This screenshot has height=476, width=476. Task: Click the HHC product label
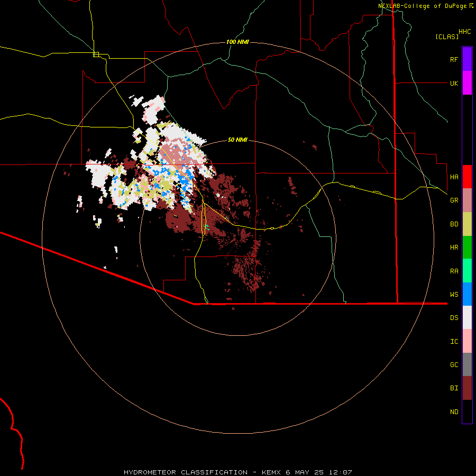[464, 32]
